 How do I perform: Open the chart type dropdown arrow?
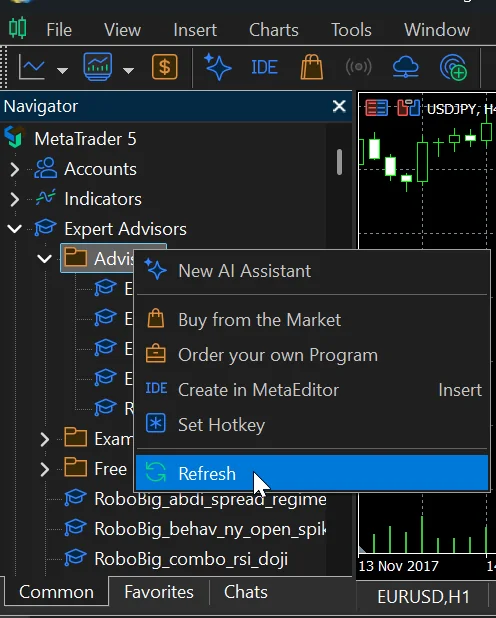click(x=62, y=71)
